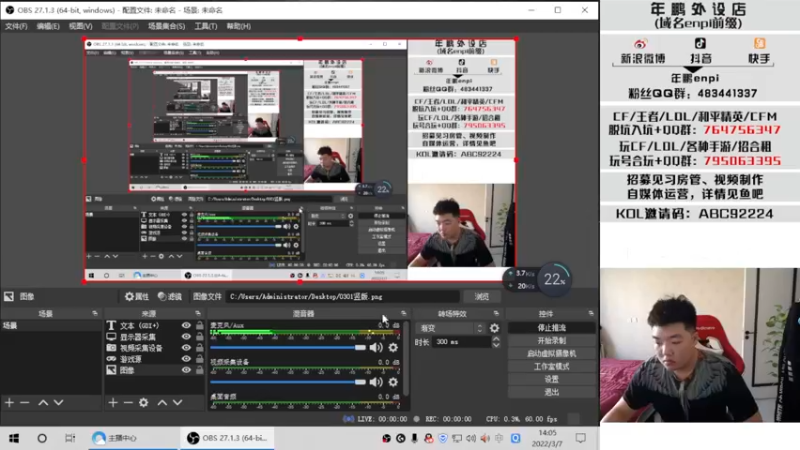Add a new source in the 来源 panel
800x450 pixels.
(113, 403)
